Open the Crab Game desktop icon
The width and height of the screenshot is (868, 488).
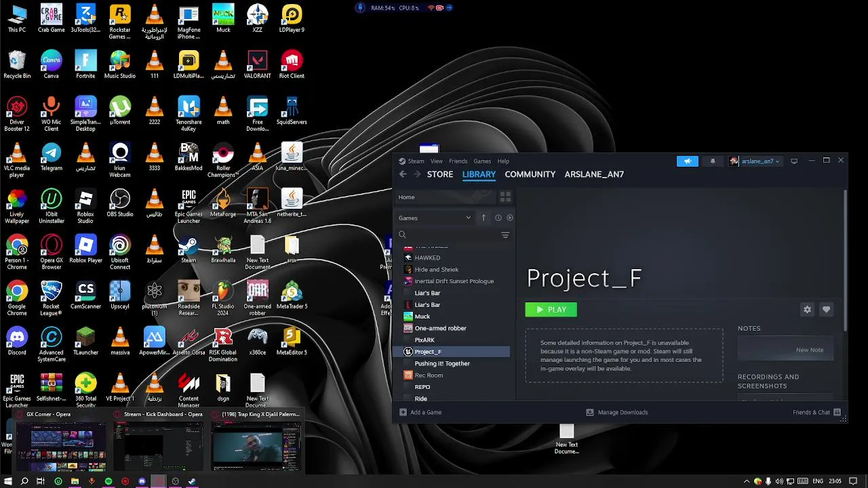[x=52, y=19]
